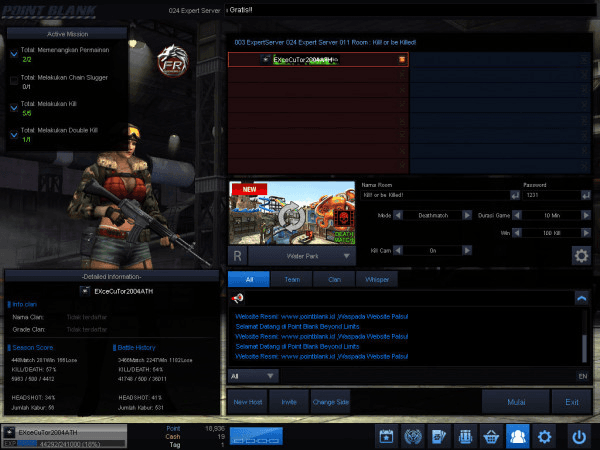This screenshot has width=600, height=450.
Task: Click the power exit icon
Action: [579, 436]
